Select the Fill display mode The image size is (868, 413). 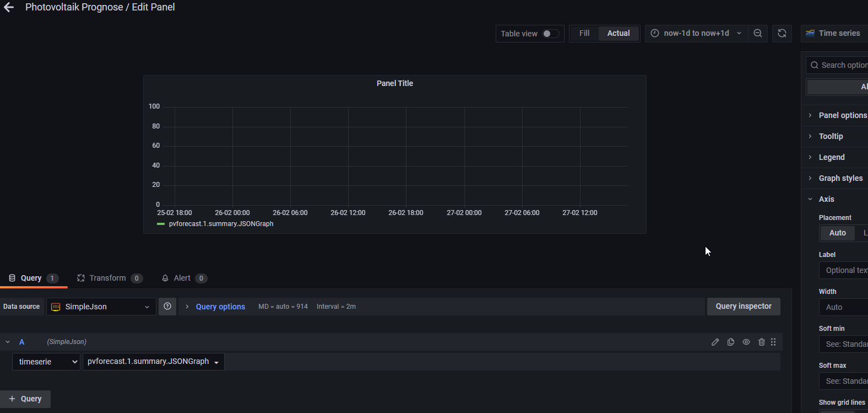[584, 33]
